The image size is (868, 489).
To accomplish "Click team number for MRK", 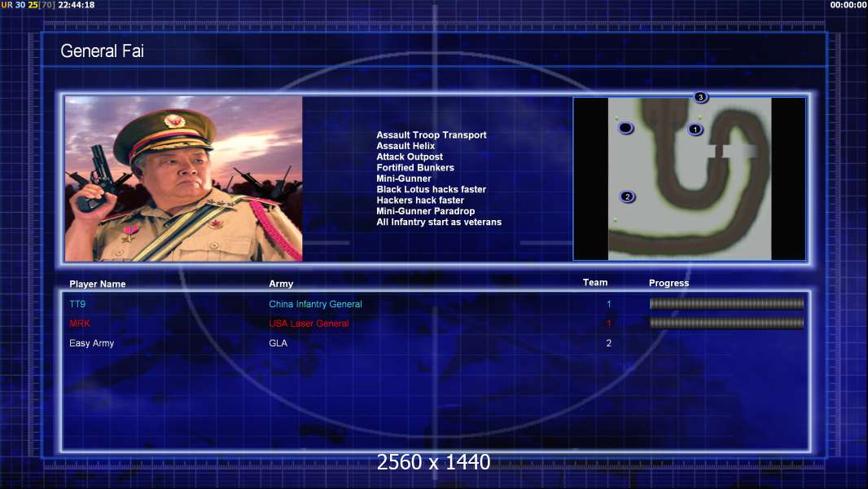I will (608, 324).
